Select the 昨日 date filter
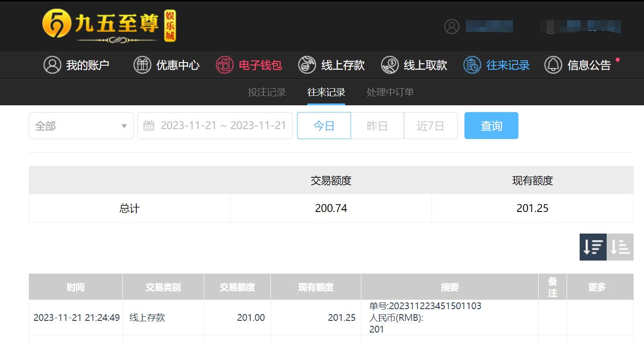Image resolution: width=644 pixels, height=342 pixels. pyautogui.click(x=377, y=126)
